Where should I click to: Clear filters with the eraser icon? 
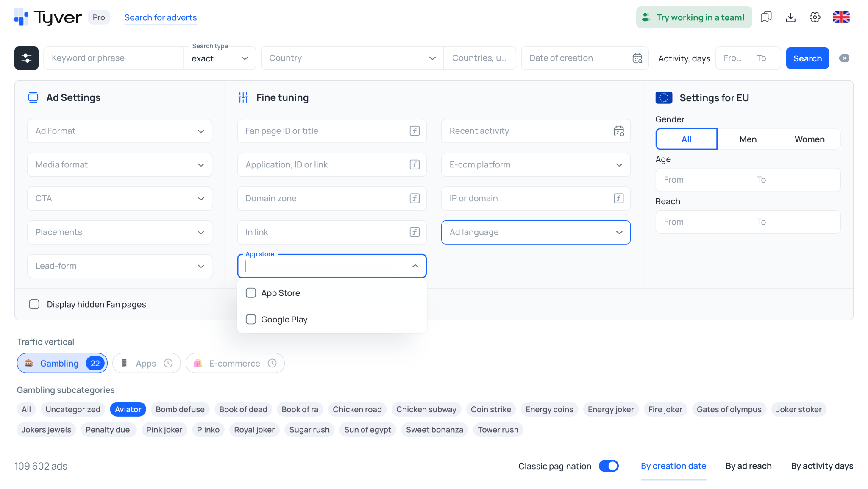(x=844, y=58)
